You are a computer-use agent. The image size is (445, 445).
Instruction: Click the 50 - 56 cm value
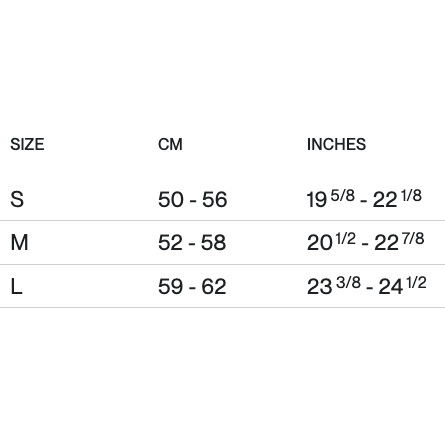tap(193, 199)
